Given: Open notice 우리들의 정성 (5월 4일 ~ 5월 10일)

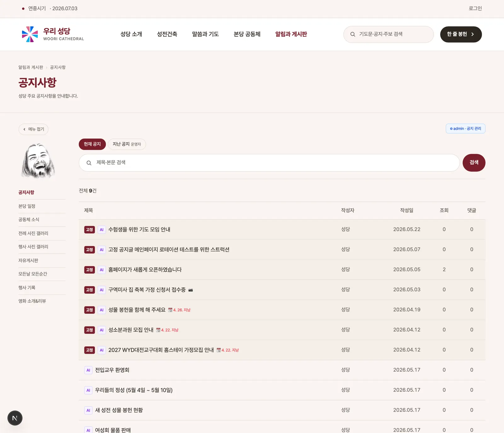Looking at the screenshot, I should [134, 390].
